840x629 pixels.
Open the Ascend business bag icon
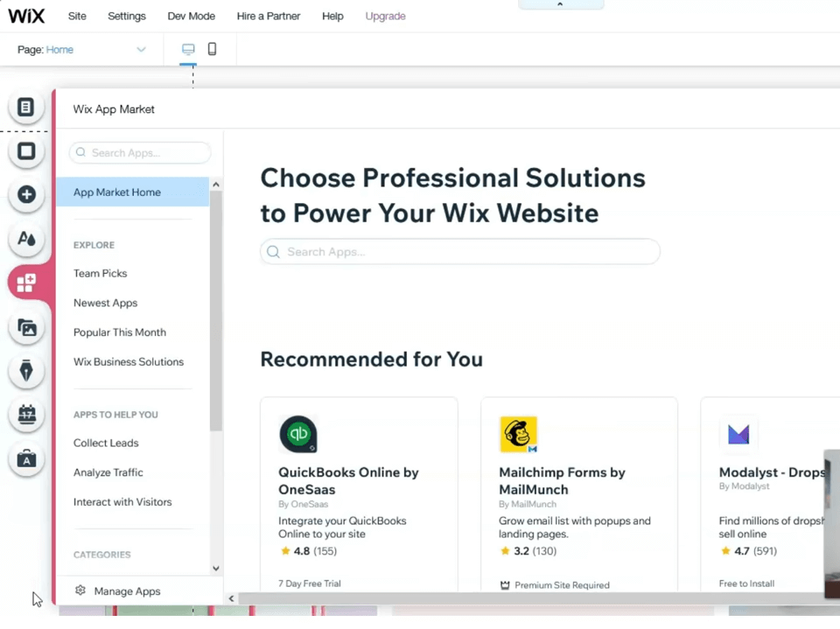(x=25, y=459)
